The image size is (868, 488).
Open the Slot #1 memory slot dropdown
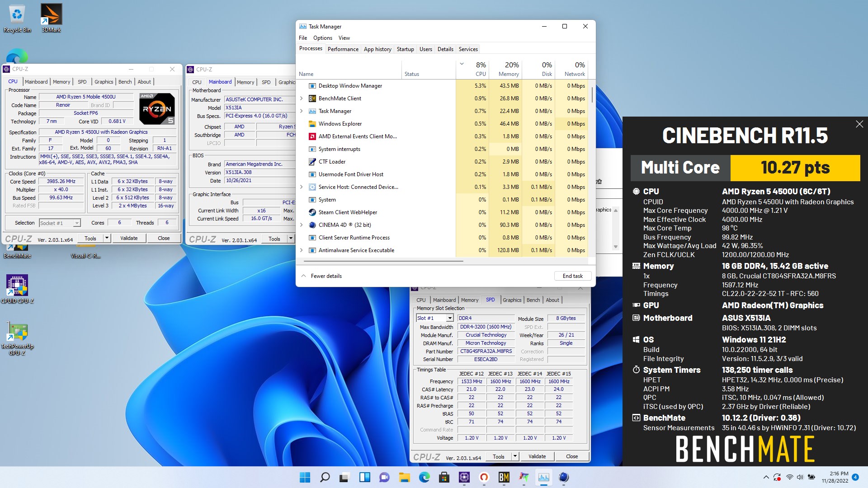[449, 318]
